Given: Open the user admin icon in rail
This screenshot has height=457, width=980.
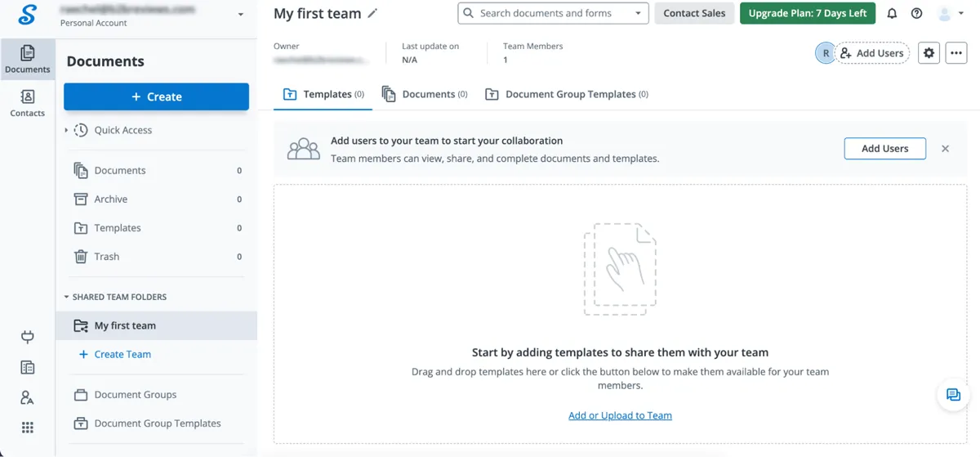Looking at the screenshot, I should [28, 398].
